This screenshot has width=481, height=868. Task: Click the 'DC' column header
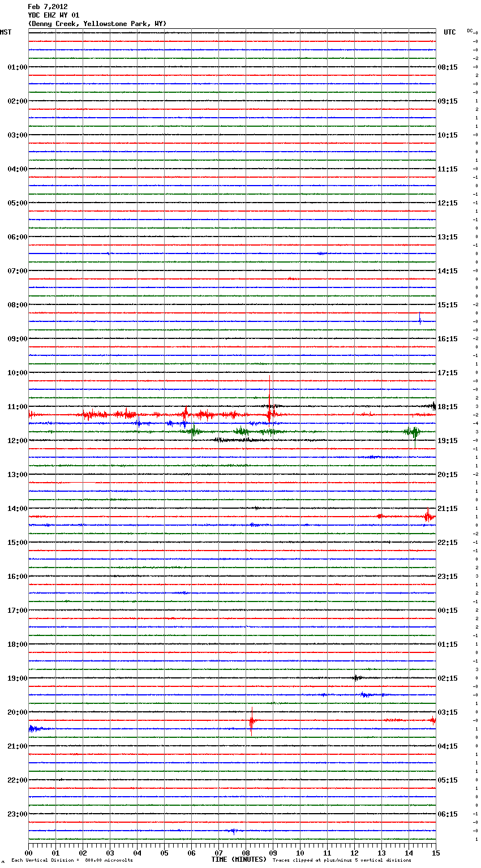[x=470, y=31]
